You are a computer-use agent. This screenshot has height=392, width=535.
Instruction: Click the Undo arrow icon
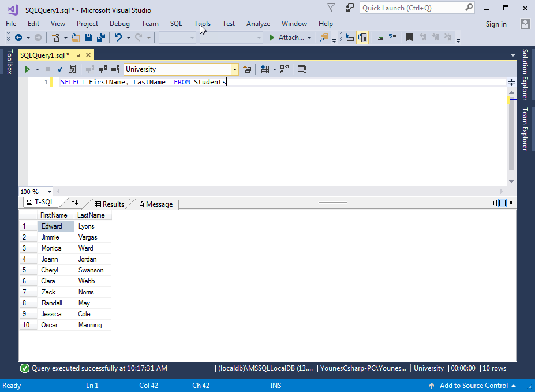point(118,38)
